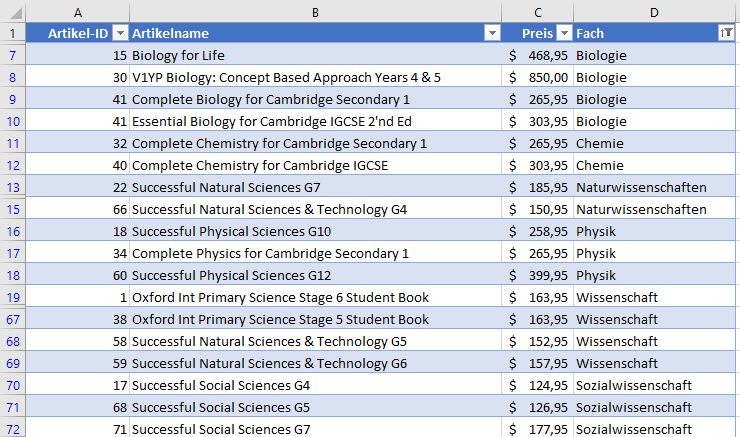Click Fach cell Sozialwissenschaft in G5 row
Screen dimensions: 740x437
(x=654, y=407)
